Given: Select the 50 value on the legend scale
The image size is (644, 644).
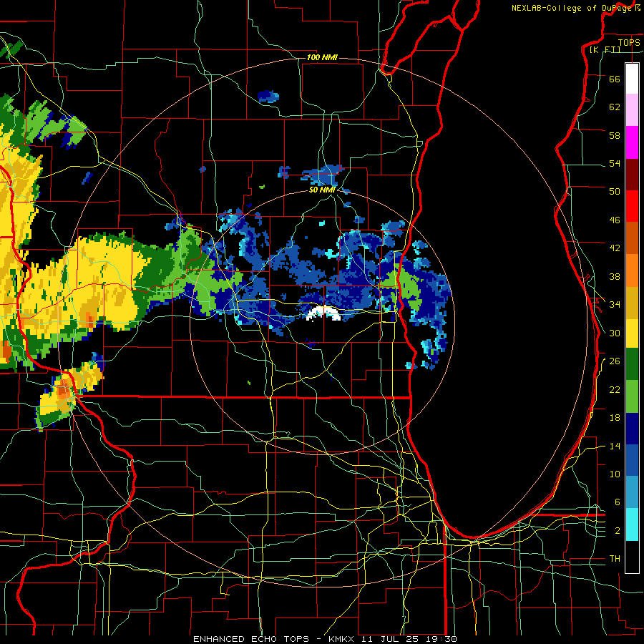Looking at the screenshot, I should [615, 192].
